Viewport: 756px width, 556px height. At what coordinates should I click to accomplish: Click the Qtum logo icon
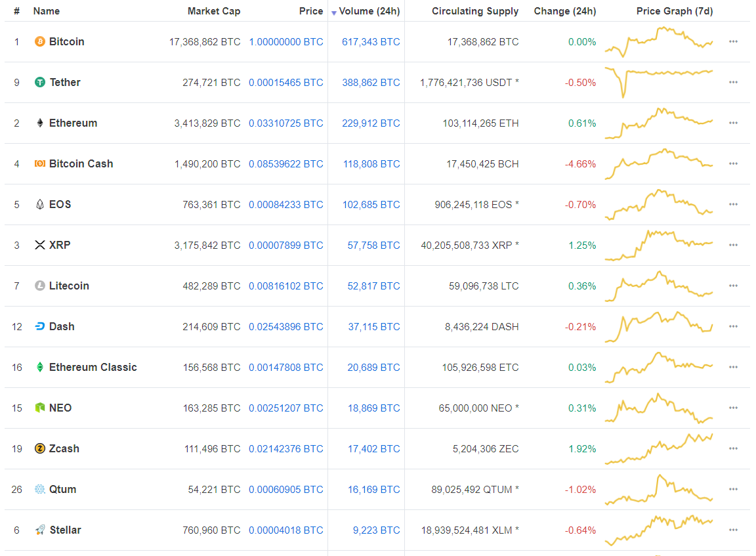pos(40,490)
